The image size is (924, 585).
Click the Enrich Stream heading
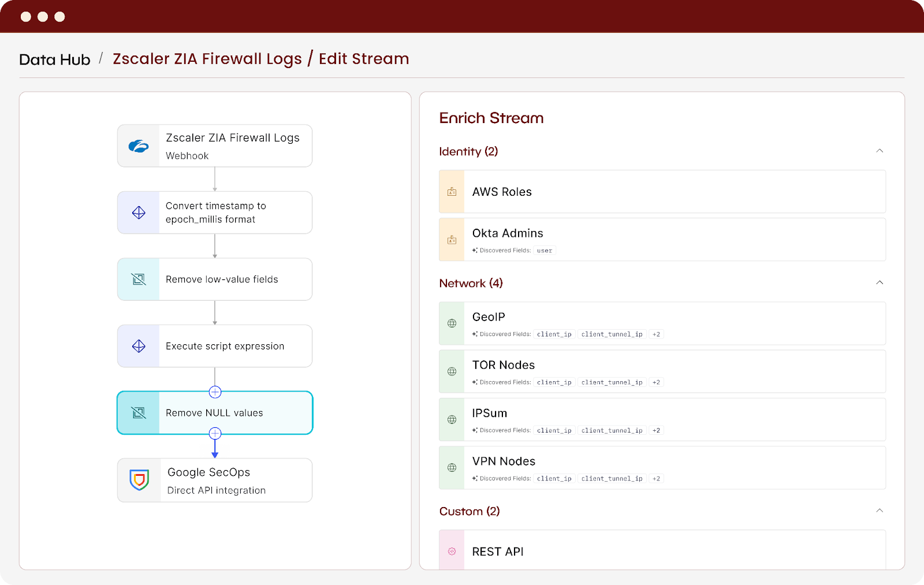tap(491, 118)
